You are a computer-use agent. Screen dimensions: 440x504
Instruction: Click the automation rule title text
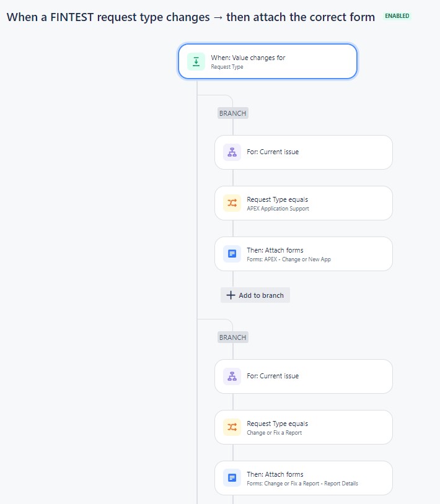point(190,17)
